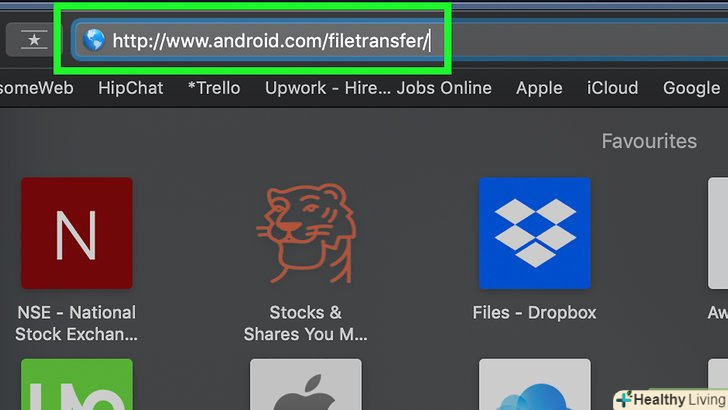This screenshot has width=728, height=410.
Task: Open the Upwork - Hire... Jobs Online bookmark
Action: pos(378,88)
